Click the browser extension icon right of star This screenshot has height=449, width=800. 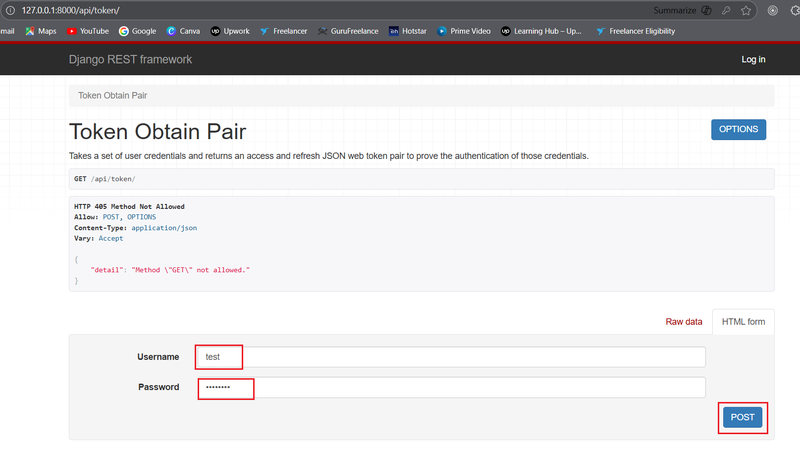click(772, 10)
